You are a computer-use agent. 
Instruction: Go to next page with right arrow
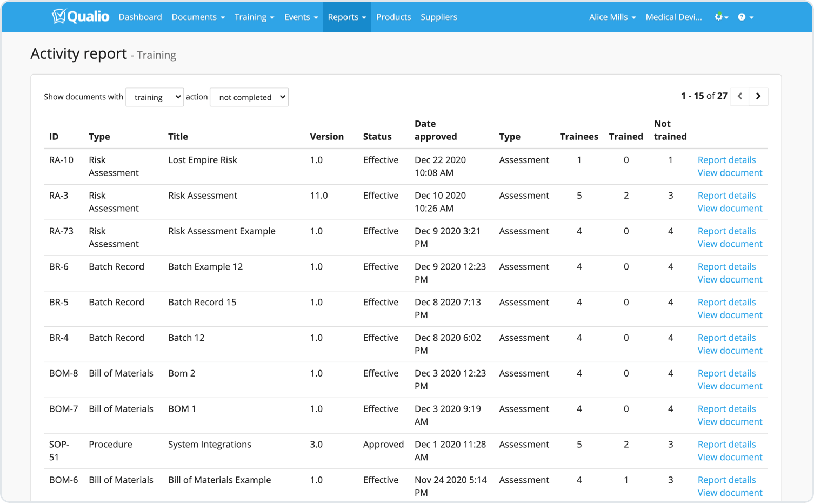759,96
